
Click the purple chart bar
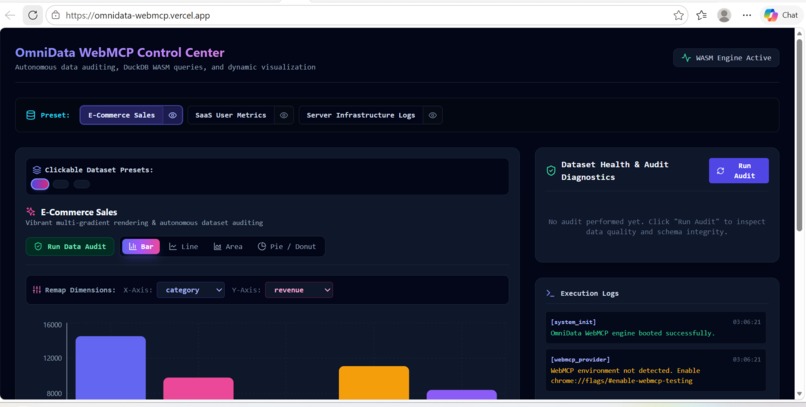click(x=462, y=395)
